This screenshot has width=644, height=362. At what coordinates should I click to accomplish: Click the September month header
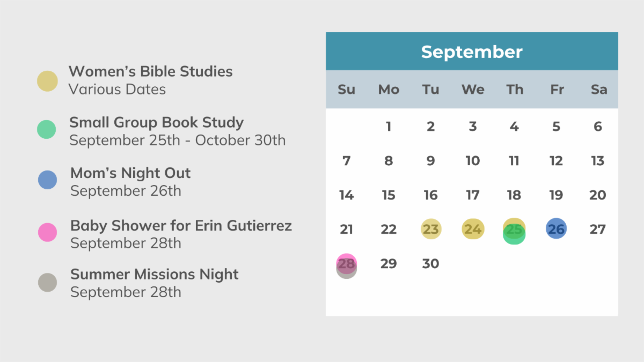coord(472,52)
